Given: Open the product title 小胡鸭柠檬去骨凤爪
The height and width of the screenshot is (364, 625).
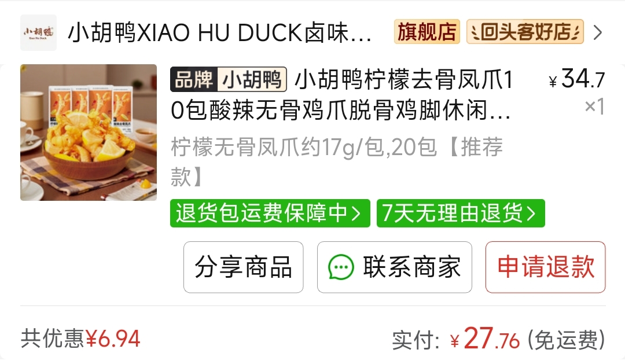Looking at the screenshot, I should (x=341, y=95).
